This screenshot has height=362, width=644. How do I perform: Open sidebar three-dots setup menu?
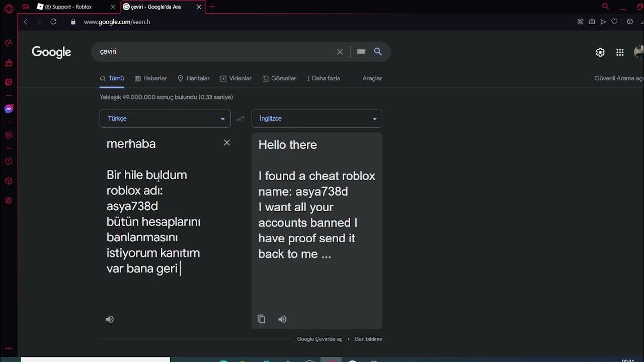[x=9, y=348]
